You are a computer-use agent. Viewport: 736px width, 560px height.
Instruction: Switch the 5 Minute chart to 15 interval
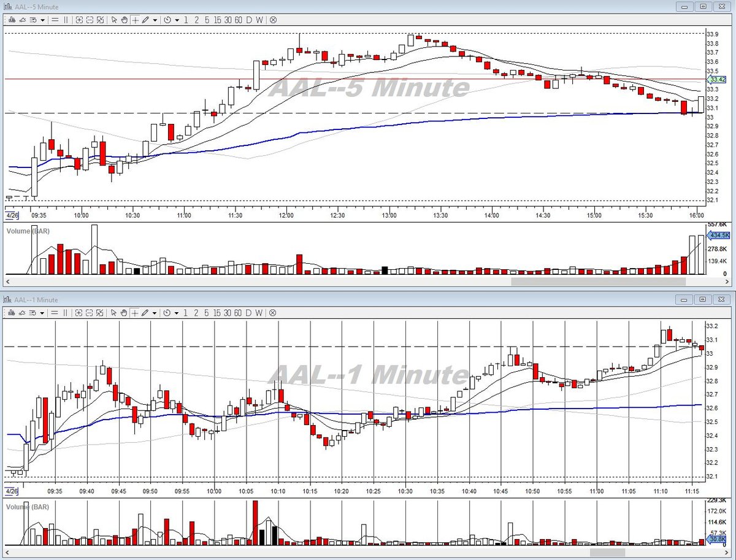(x=217, y=20)
